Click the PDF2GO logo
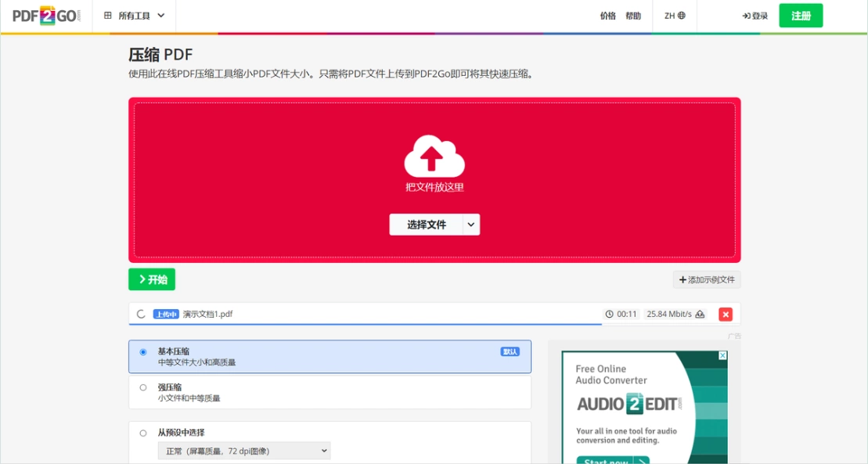 [46, 16]
